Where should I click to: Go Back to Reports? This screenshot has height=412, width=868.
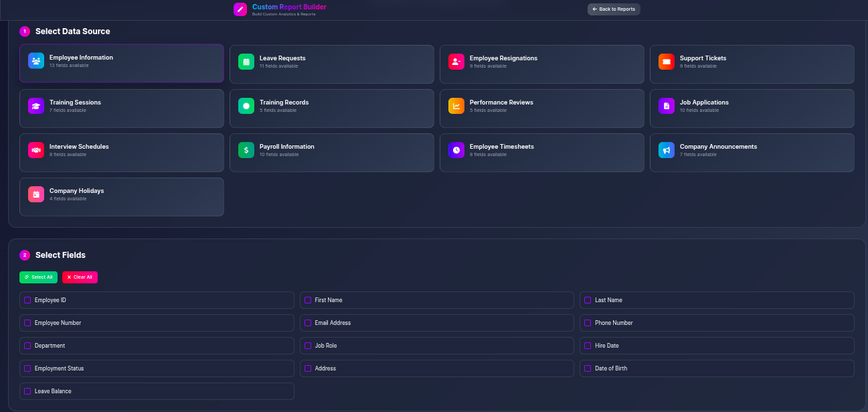click(x=614, y=9)
